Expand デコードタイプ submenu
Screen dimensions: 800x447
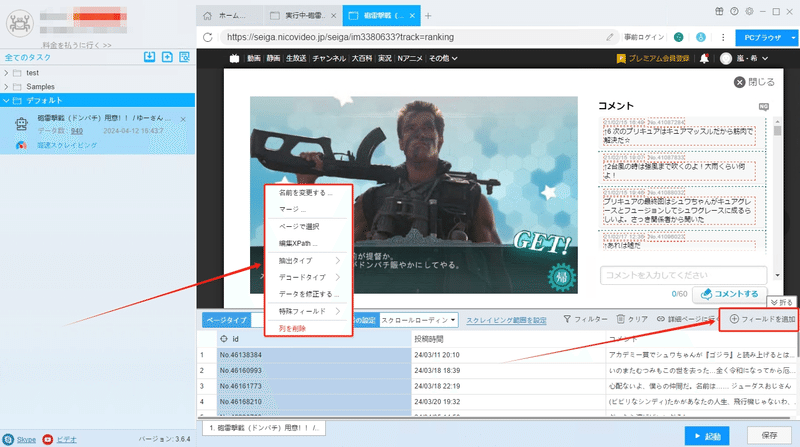click(308, 278)
